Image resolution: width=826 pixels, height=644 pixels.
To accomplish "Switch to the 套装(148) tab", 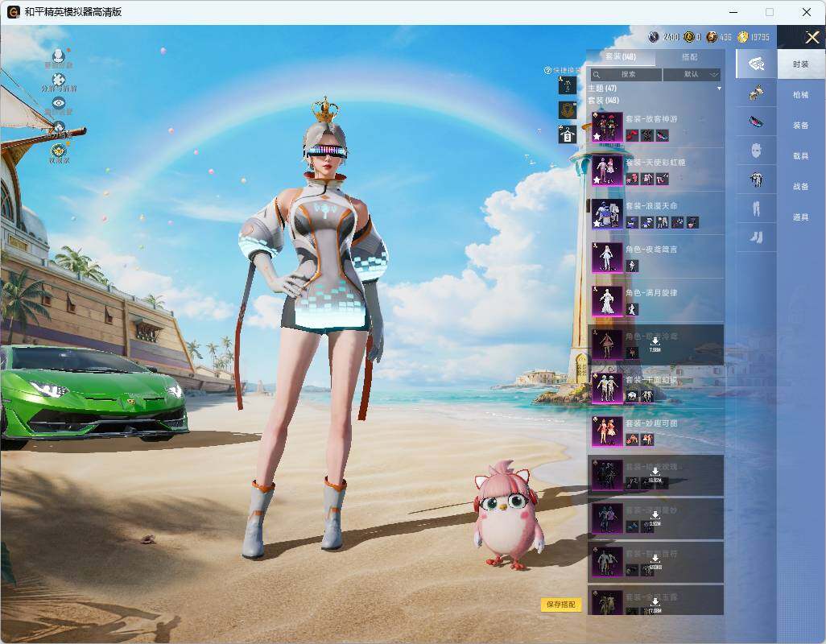I will coord(621,57).
